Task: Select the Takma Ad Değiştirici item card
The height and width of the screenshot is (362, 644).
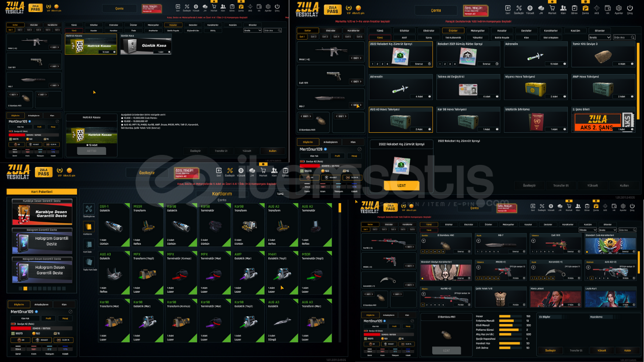Action: point(468,87)
